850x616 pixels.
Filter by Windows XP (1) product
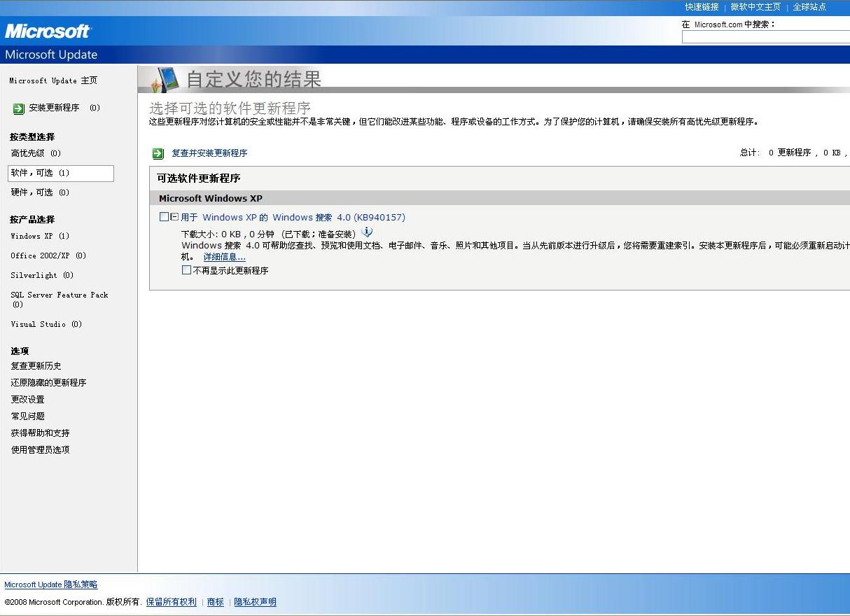40,236
